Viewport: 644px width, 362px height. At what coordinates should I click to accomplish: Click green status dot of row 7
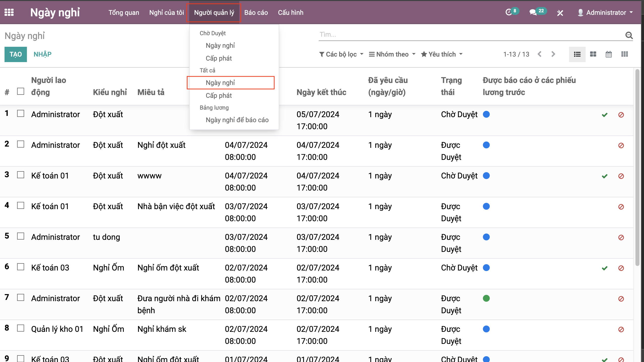[486, 298]
